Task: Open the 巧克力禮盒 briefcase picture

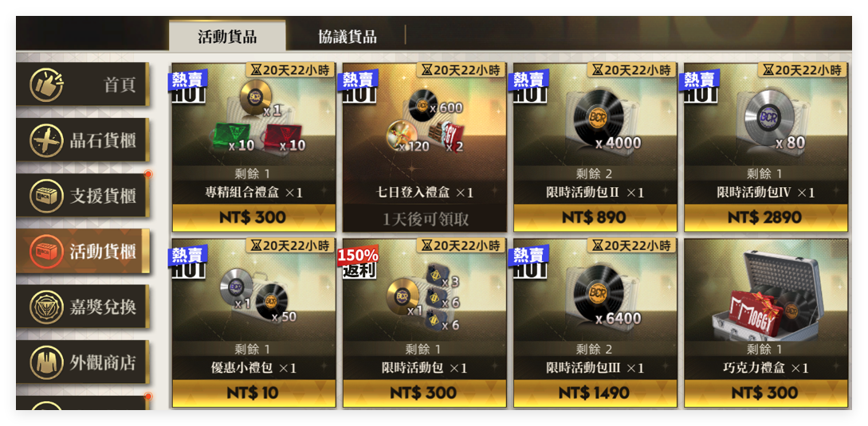Action: 766,296
